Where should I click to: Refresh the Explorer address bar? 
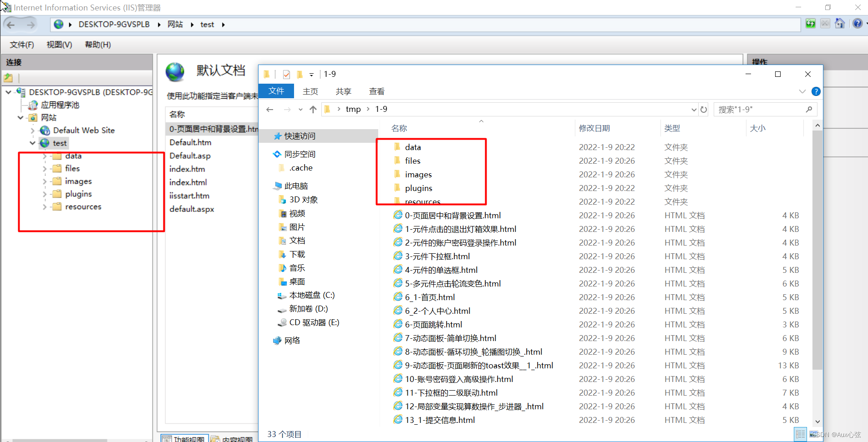(x=704, y=109)
